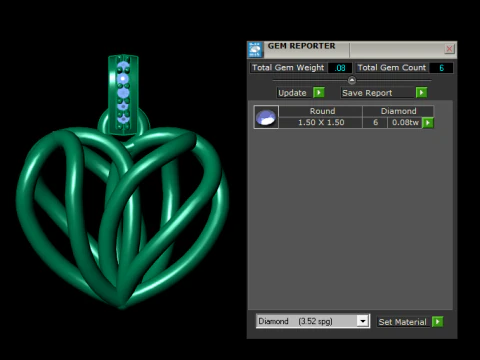Image resolution: width=480 pixels, height=360 pixels.
Task: Close the Gem Reporter window
Action: pyautogui.click(x=449, y=49)
